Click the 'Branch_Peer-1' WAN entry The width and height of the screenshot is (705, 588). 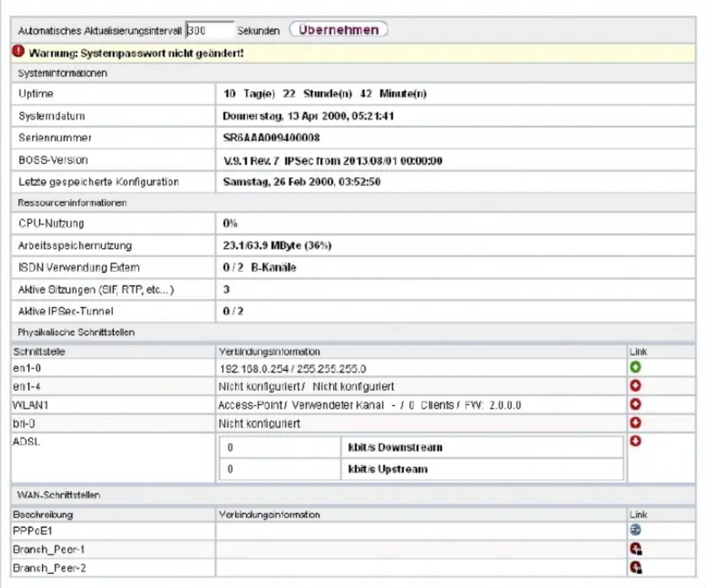(48, 549)
